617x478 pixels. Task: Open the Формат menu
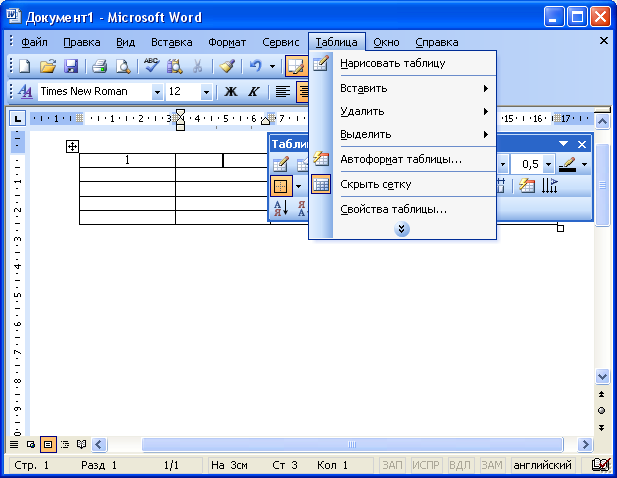[x=227, y=42]
